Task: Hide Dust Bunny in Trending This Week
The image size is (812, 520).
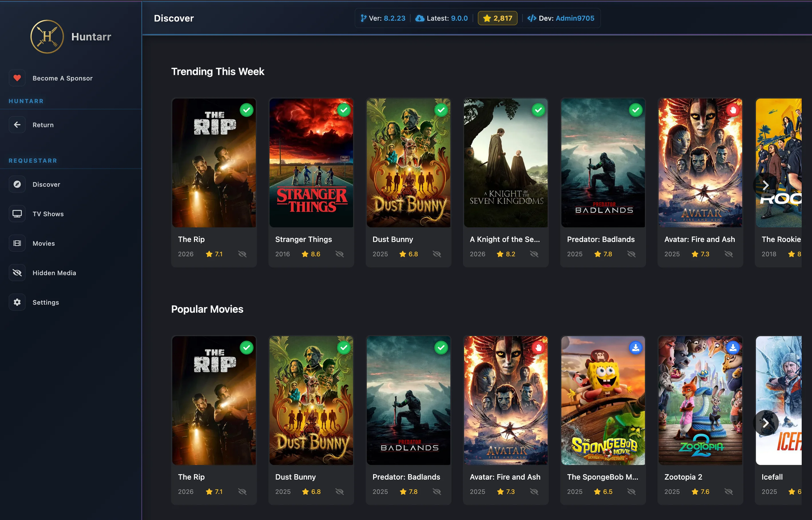Action: coord(437,254)
